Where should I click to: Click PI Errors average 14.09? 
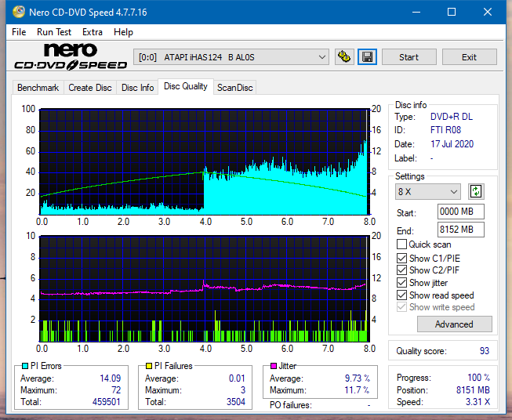click(110, 378)
